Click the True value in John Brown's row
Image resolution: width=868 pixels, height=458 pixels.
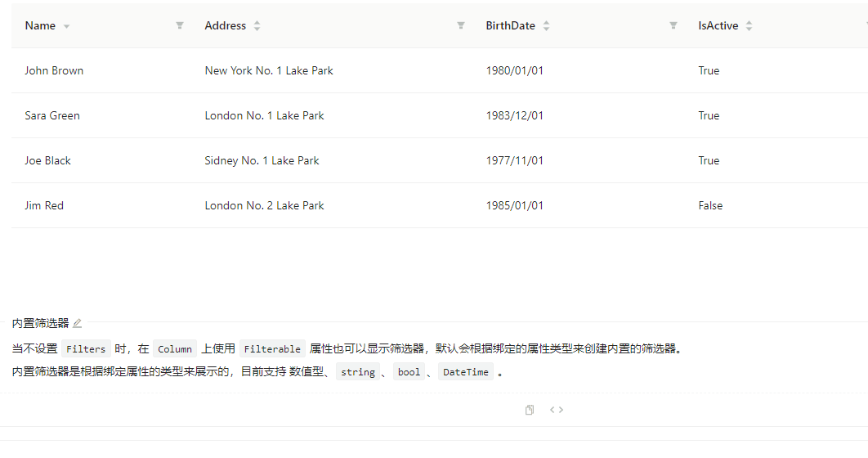click(709, 70)
